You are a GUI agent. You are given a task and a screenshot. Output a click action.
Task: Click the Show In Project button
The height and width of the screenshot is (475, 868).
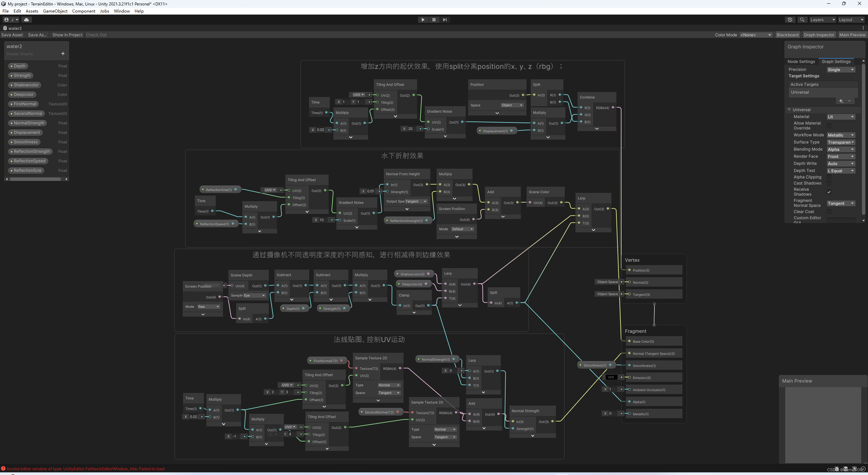67,35
